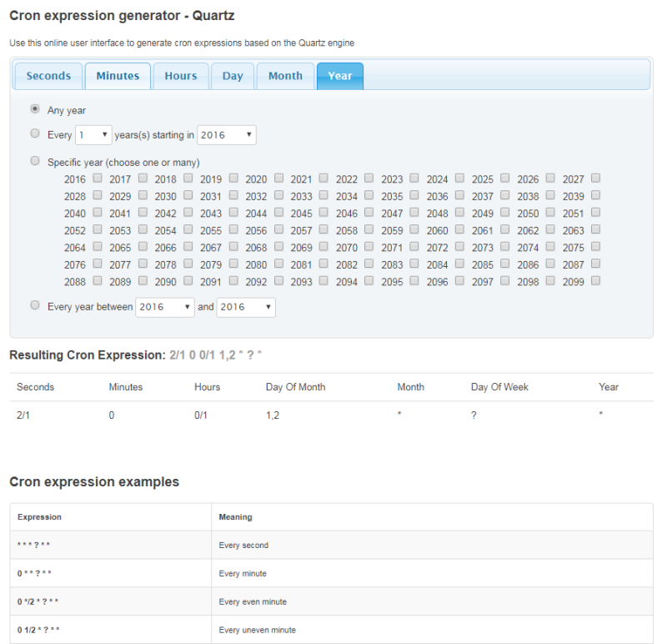The image size is (667, 644).
Task: Expand the year dropdown after 'and'
Action: coord(246,307)
